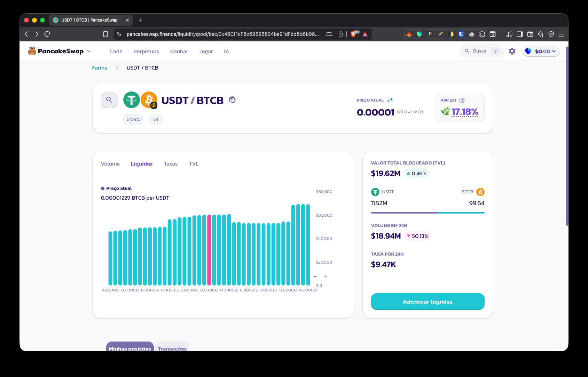
Task: Click the v3 version tag
Action: coord(156,120)
